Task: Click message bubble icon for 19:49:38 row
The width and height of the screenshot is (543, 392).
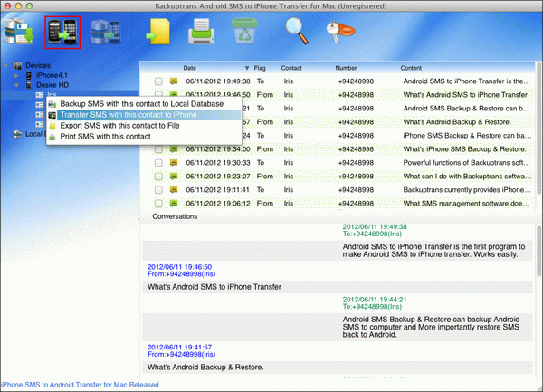Action: point(174,81)
